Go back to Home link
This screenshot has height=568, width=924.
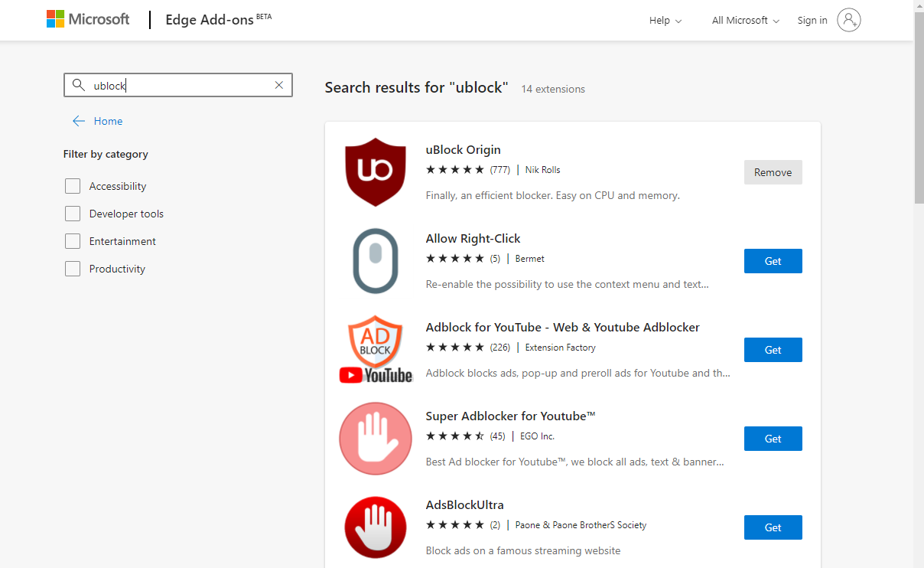[x=108, y=121]
